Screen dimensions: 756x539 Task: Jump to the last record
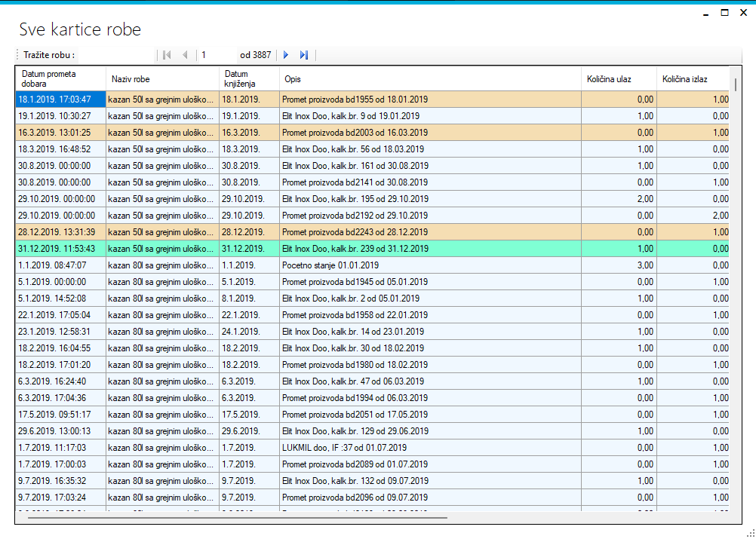point(304,55)
